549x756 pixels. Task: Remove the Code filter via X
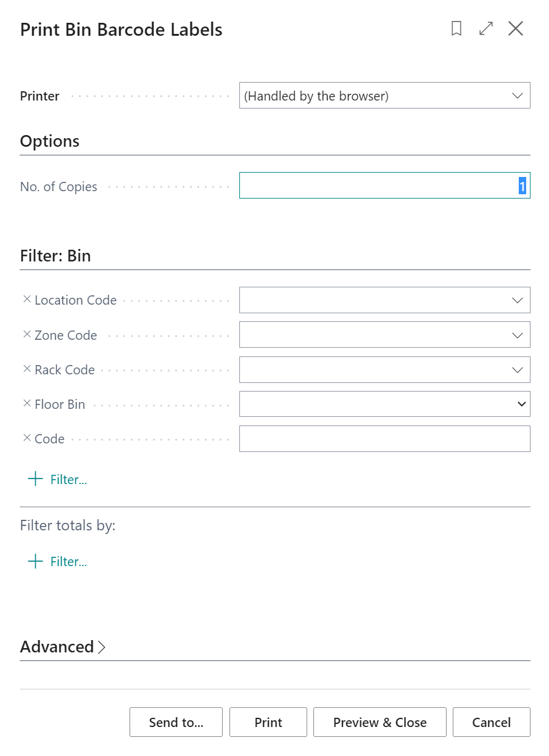pyautogui.click(x=27, y=438)
